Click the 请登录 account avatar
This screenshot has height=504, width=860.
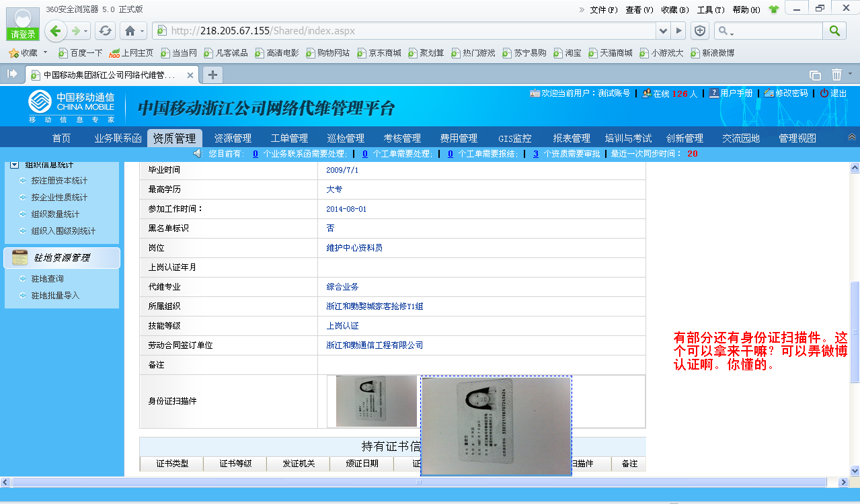tap(23, 25)
